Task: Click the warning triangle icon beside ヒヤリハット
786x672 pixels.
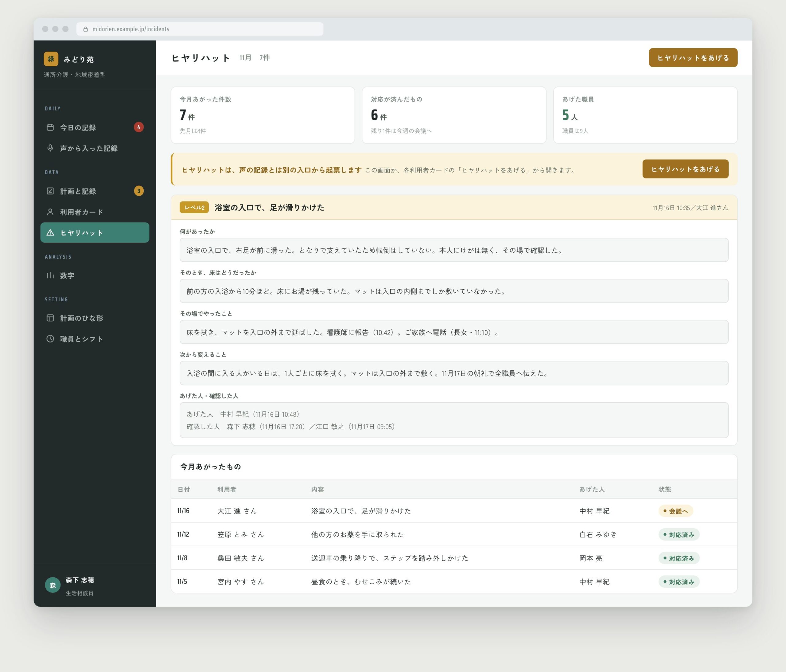Action: pos(50,232)
